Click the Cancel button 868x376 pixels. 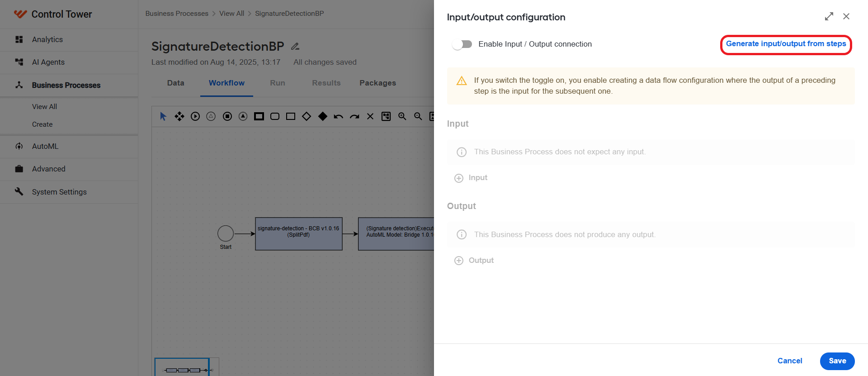(790, 361)
